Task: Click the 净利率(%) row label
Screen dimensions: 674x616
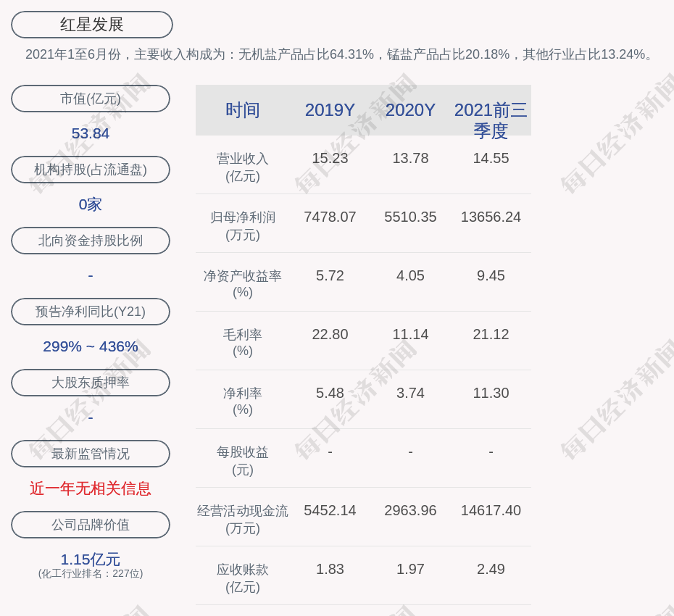Action: coord(243,401)
